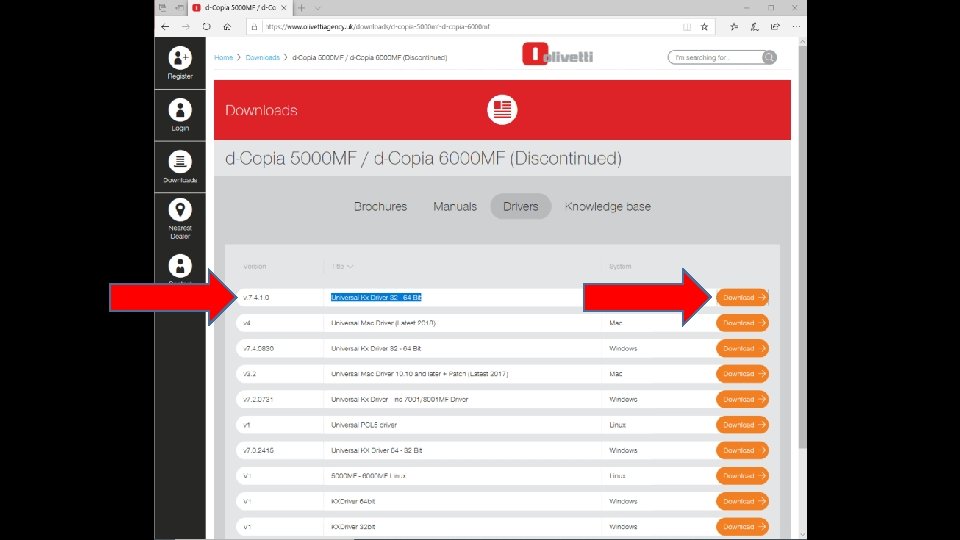Click the v7.0.2416 version cell
960x540 pixels.
tap(258, 451)
